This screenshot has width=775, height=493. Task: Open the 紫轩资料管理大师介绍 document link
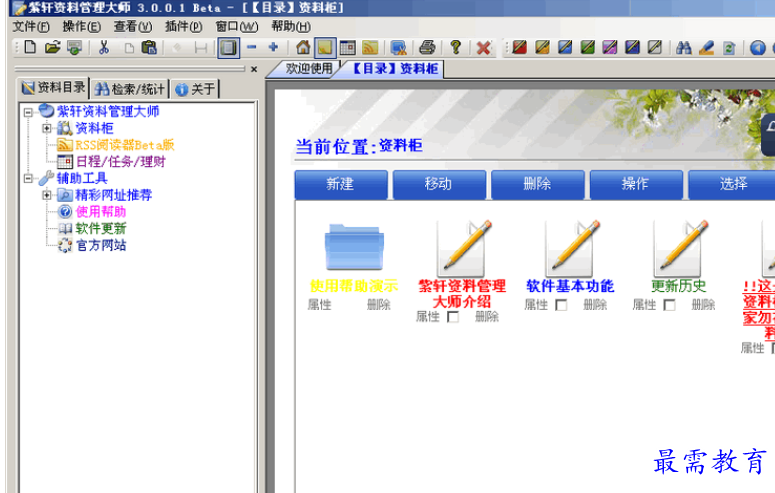pos(462,294)
